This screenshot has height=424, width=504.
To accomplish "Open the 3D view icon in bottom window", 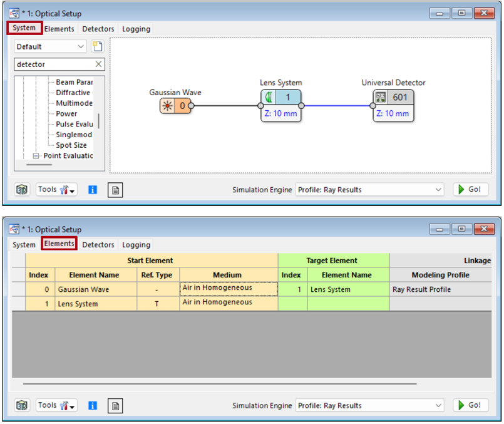I will click(x=22, y=406).
